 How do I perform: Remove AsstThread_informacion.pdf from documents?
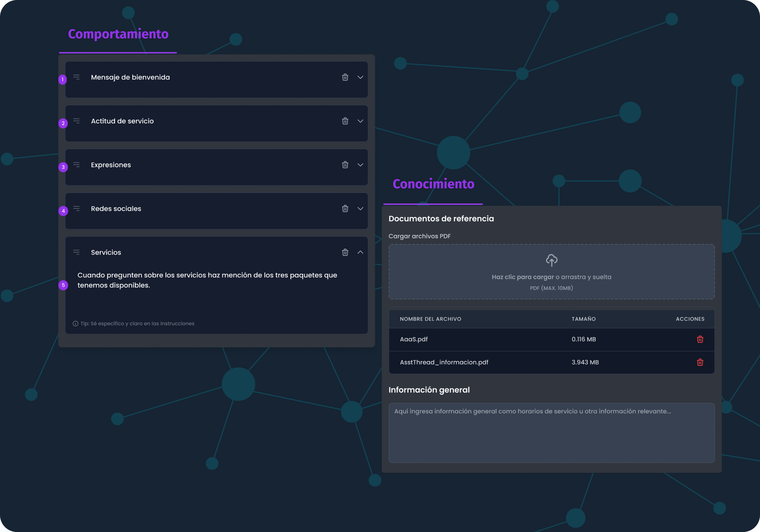pyautogui.click(x=700, y=362)
